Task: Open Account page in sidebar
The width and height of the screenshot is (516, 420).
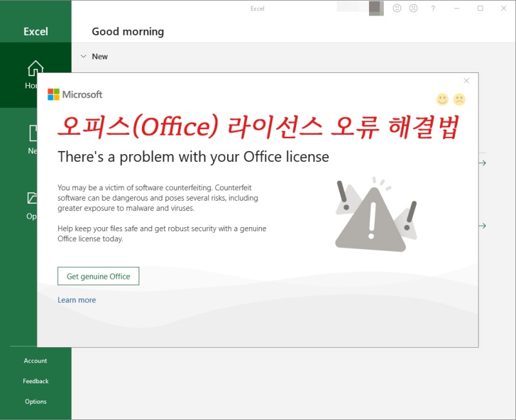Action: coord(35,361)
